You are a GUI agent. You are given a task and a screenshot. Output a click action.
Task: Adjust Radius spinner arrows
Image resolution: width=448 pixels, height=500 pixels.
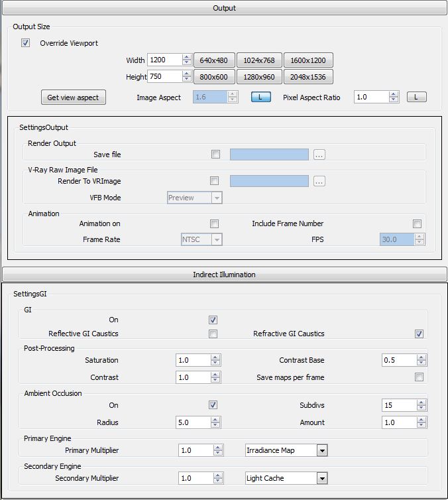(x=215, y=422)
